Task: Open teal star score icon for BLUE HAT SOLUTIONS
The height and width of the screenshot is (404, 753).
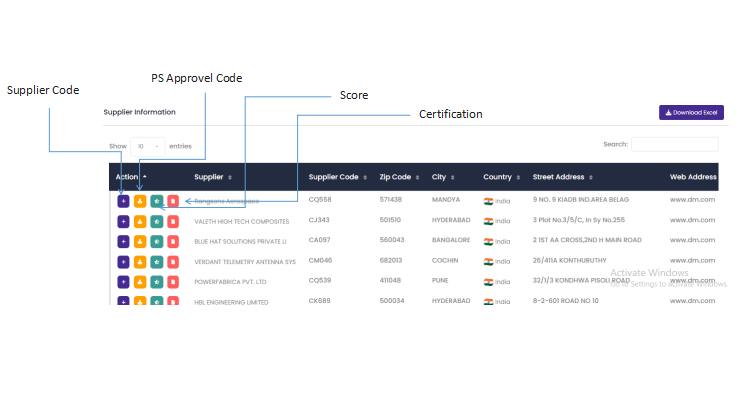Action: click(157, 241)
